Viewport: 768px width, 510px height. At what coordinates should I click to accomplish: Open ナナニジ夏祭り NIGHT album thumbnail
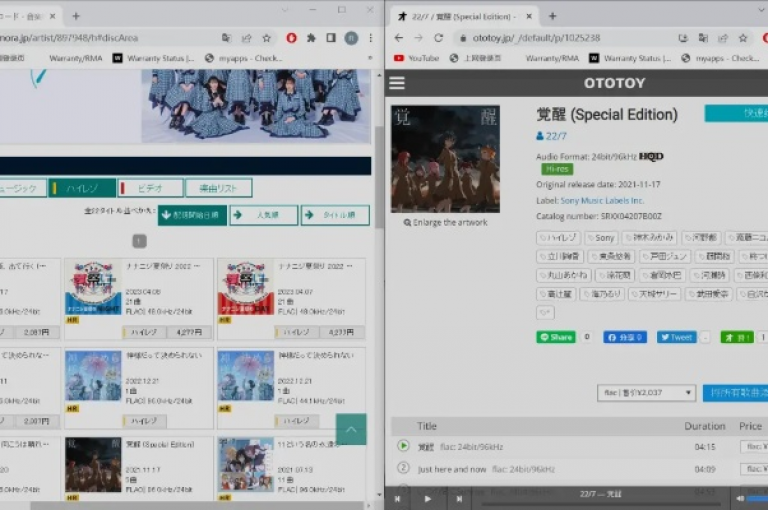tap(93, 288)
